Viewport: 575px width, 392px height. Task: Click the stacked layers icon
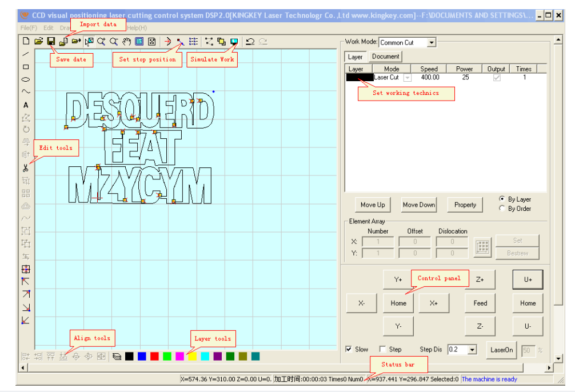pos(117,357)
